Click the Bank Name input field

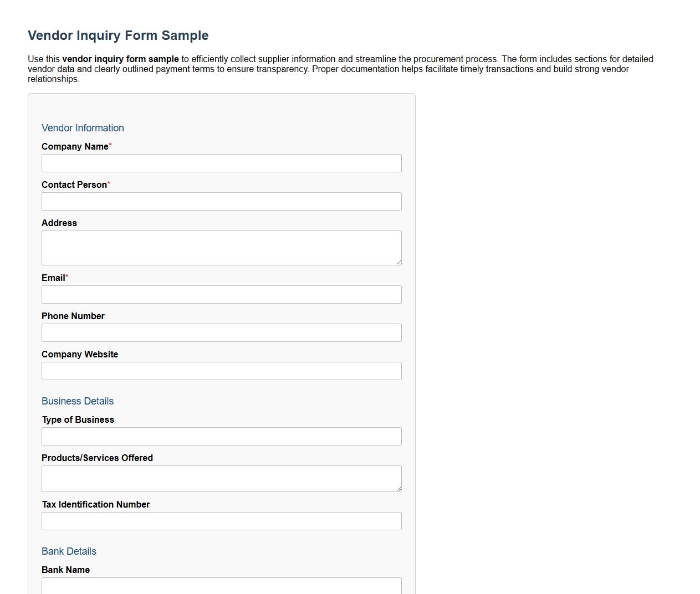[x=221, y=586]
